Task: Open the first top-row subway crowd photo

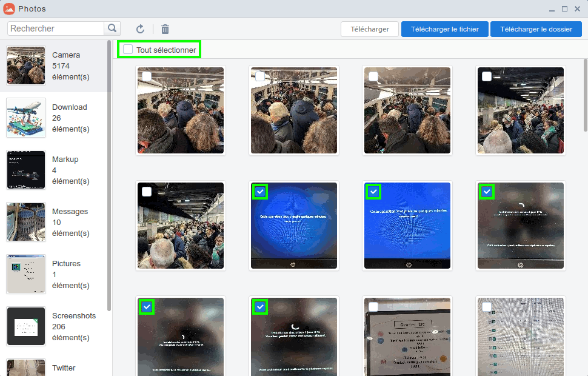Action: click(181, 110)
